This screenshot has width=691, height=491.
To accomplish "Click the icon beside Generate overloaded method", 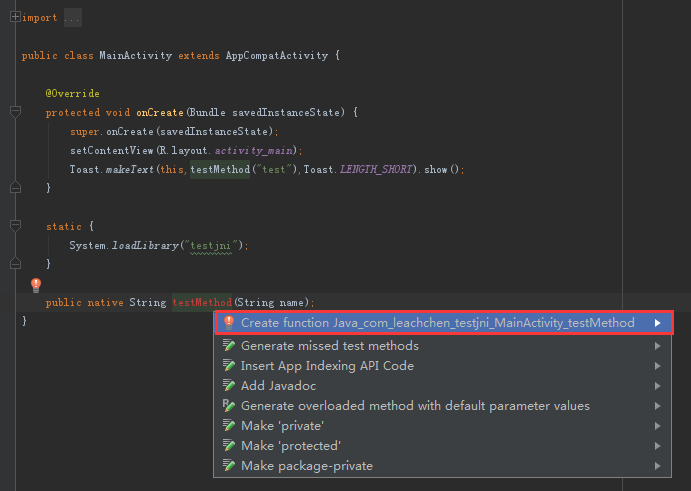I will (x=229, y=405).
